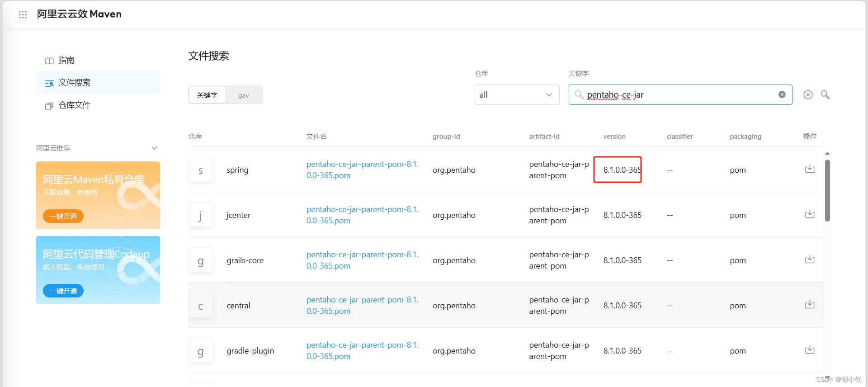
Task: Click version 8.1.0.0-365 in spring row
Action: [x=622, y=170]
